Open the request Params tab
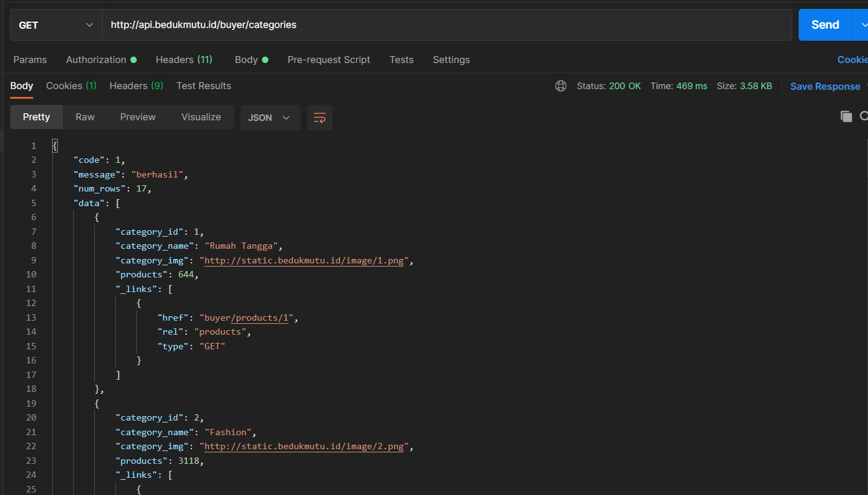 click(30, 60)
